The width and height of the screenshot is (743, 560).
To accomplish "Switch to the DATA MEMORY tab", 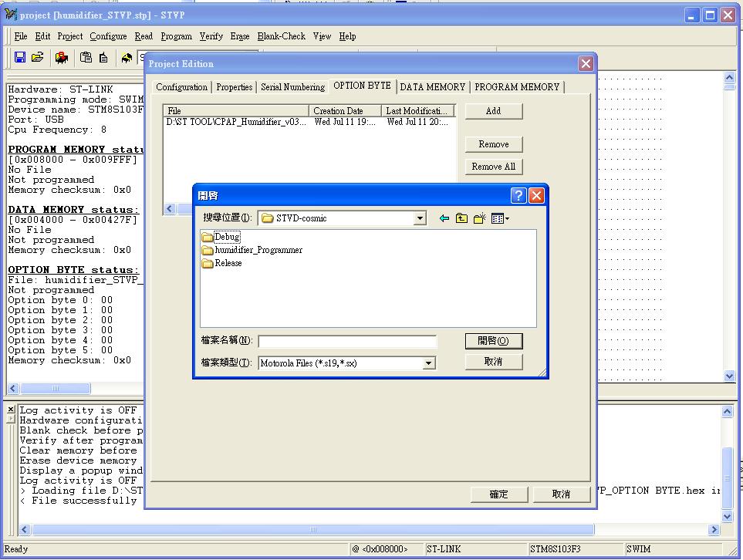I will [x=433, y=86].
